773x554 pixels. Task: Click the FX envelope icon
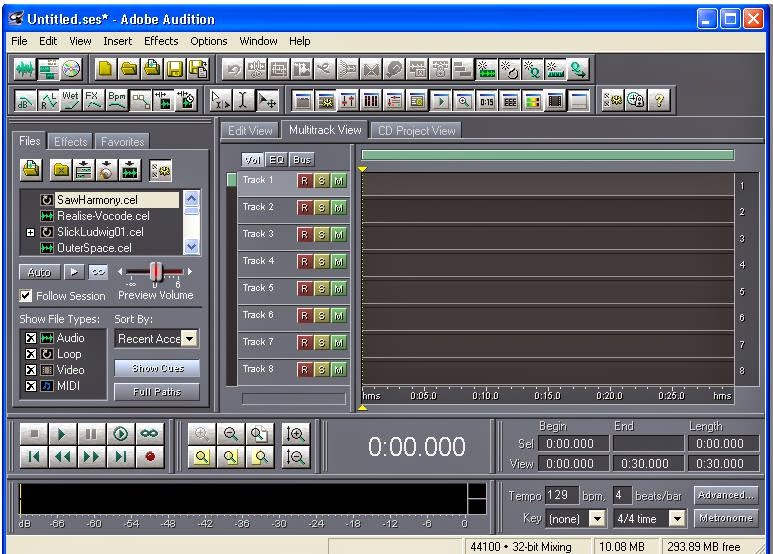(x=94, y=100)
